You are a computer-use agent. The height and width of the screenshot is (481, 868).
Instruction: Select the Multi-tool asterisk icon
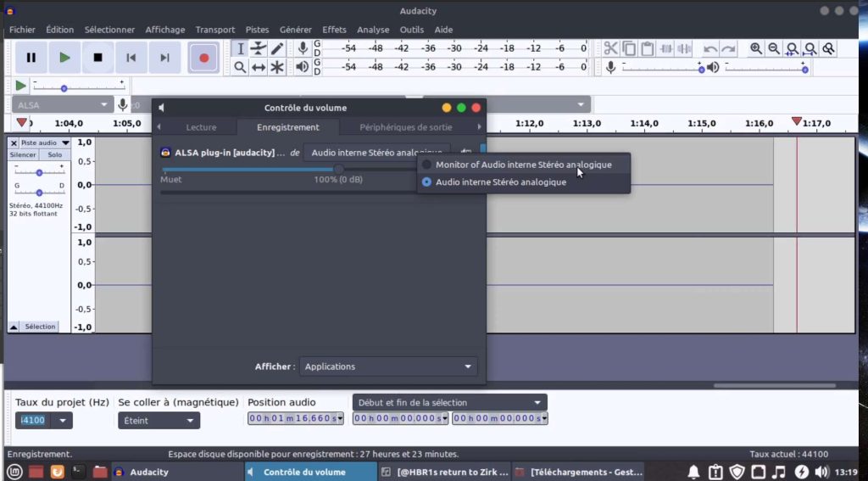[x=277, y=68]
